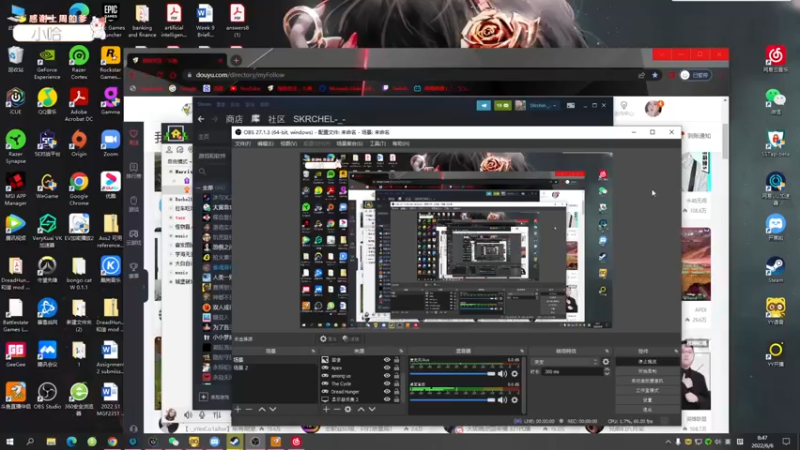Open the Steam store tab
This screenshot has height=450, width=800.
[234, 119]
